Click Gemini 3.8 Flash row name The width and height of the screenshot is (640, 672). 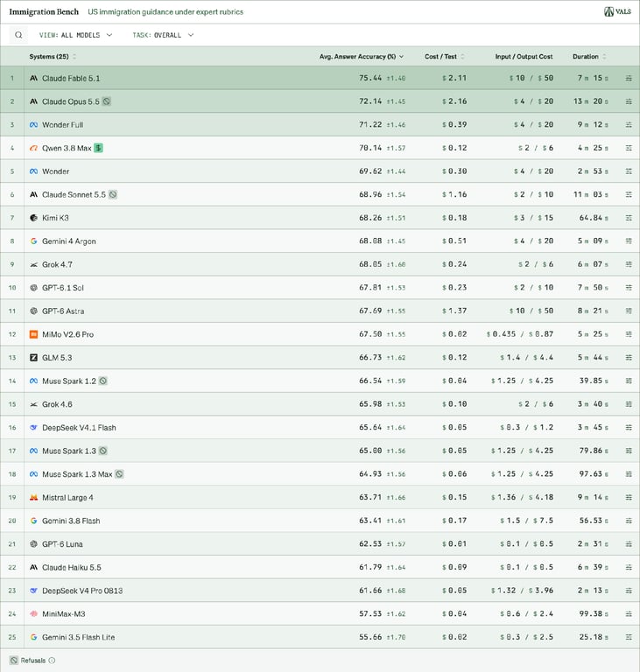(x=71, y=521)
